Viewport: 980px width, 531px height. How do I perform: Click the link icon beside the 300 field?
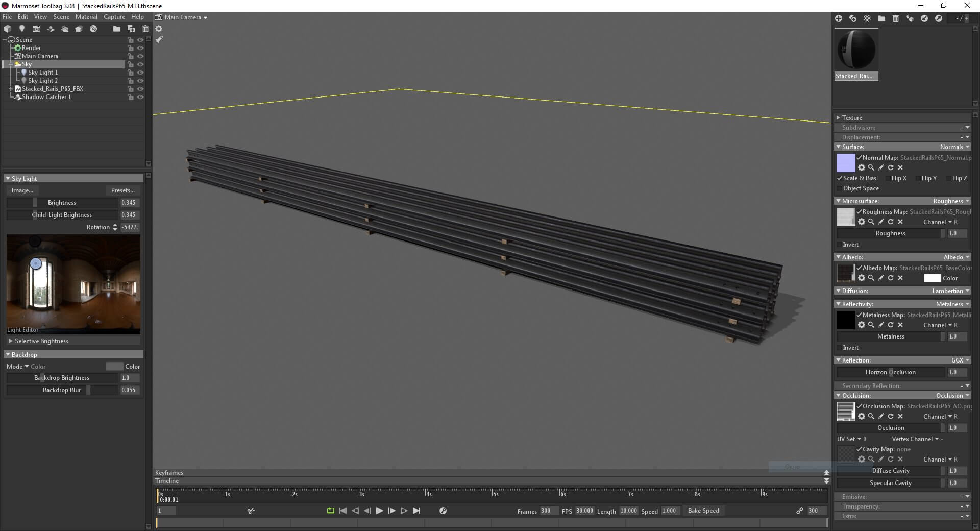pos(800,511)
